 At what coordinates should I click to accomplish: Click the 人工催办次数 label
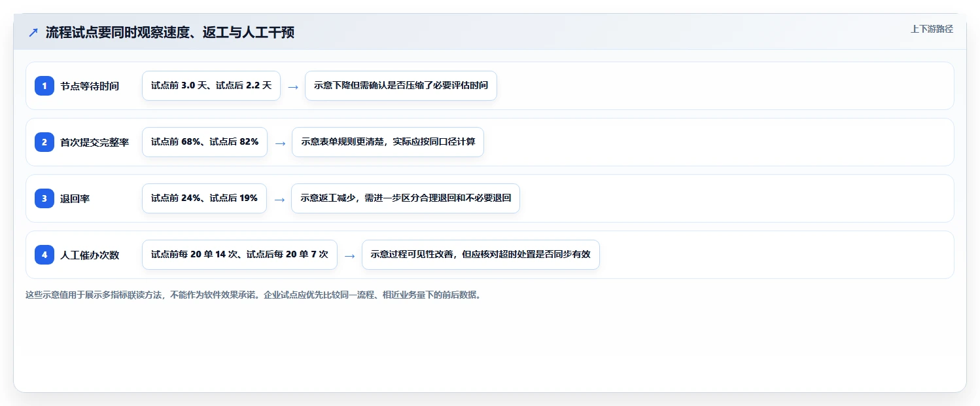pyautogui.click(x=90, y=255)
